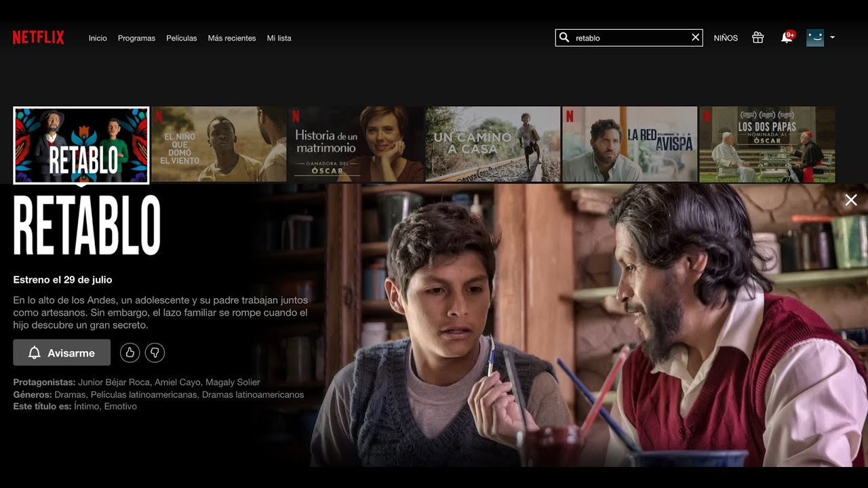Select El niño que domó el viento thumbnail
Screen dimensions: 868x488
[219, 144]
